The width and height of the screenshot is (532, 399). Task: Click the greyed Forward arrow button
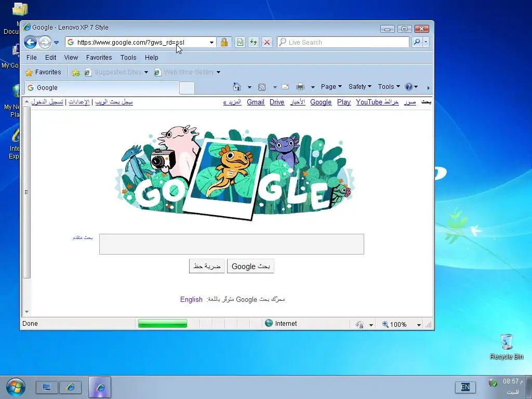(45, 43)
